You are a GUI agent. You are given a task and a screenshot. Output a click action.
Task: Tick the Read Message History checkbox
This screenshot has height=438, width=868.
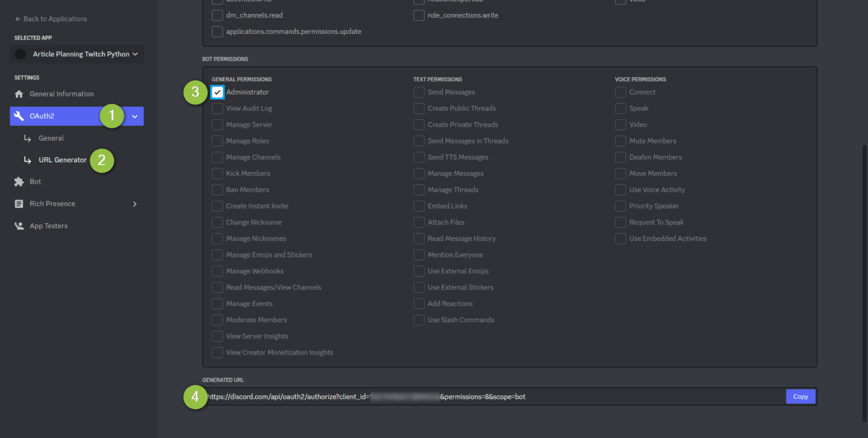[419, 238]
